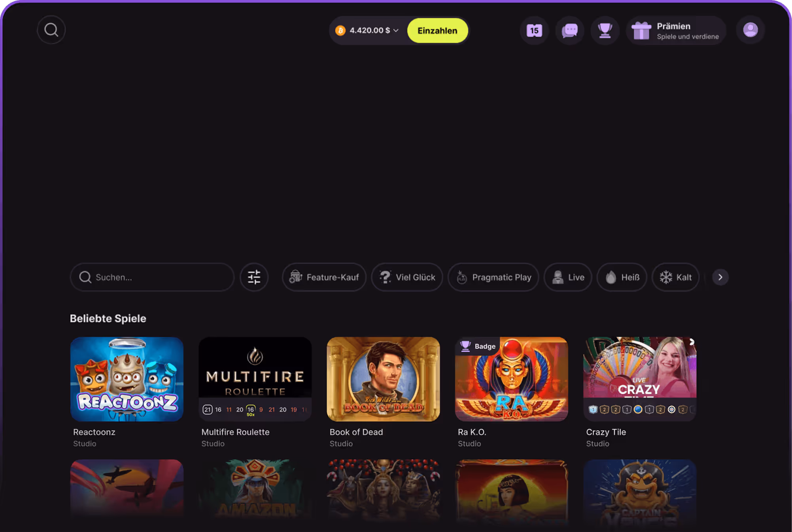The height and width of the screenshot is (532, 792).
Task: Choose the Pragmatic Play provider filter
Action: coord(493,277)
